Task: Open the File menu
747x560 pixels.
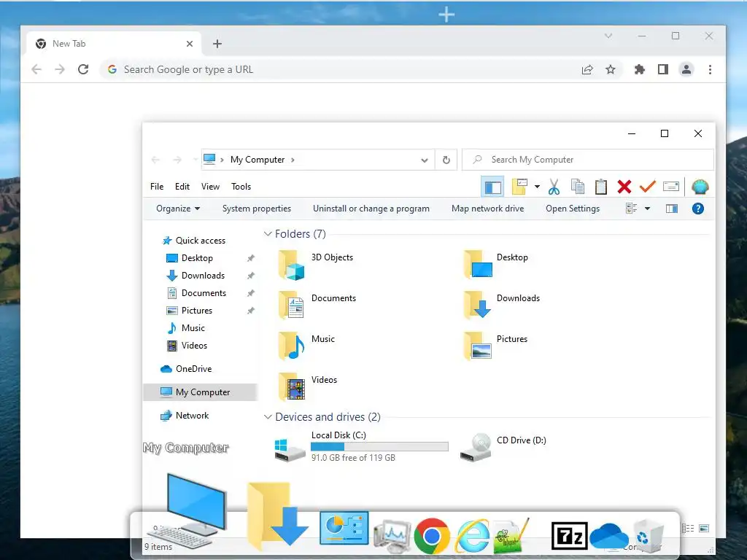Action: (x=157, y=187)
